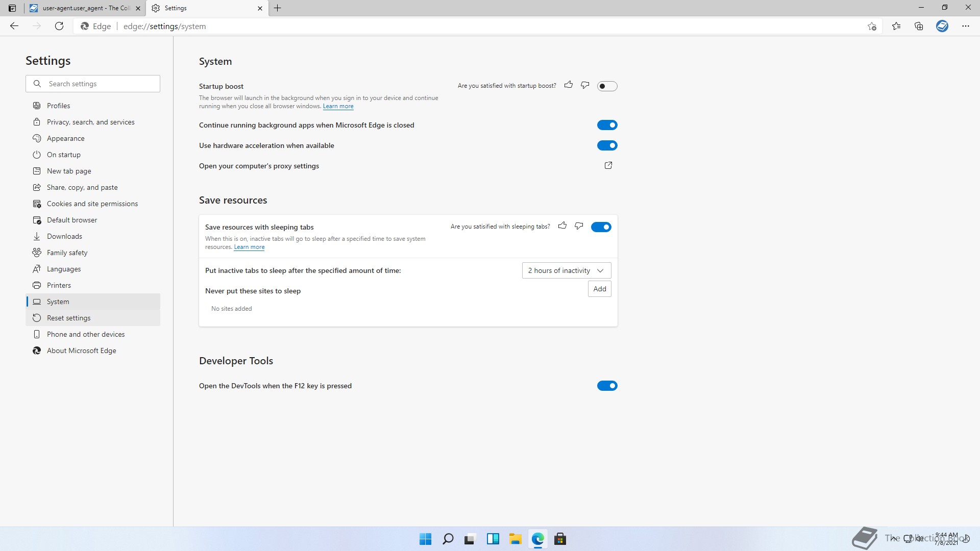The image size is (980, 551).
Task: Click Learn more under Startup boost
Action: pyautogui.click(x=338, y=106)
